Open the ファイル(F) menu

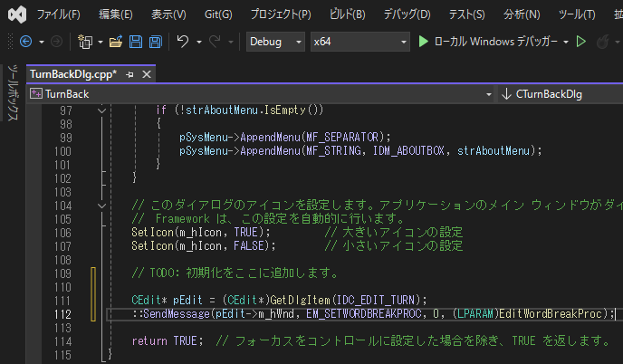pyautogui.click(x=58, y=14)
